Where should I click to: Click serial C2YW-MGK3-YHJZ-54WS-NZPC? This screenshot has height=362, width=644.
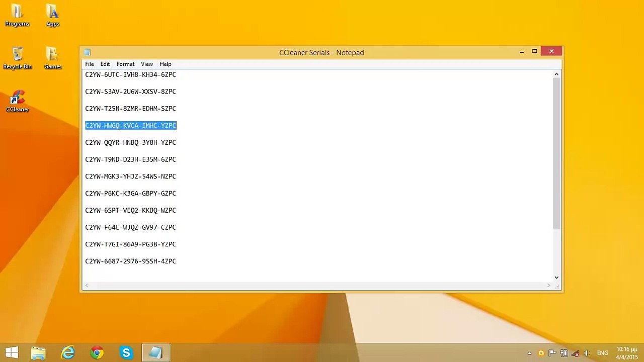[x=130, y=176]
